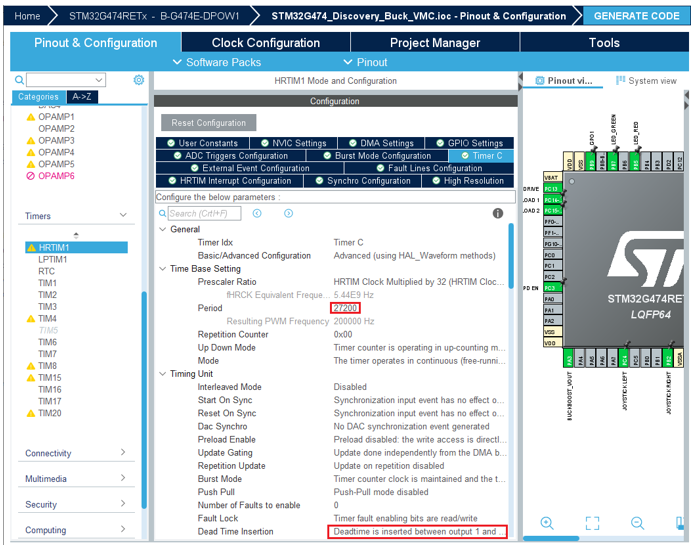Click the Period value field 27200

click(345, 308)
